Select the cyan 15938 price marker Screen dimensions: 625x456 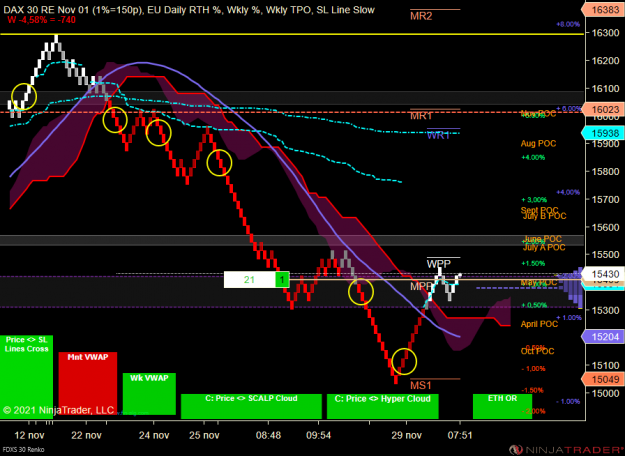click(603, 133)
